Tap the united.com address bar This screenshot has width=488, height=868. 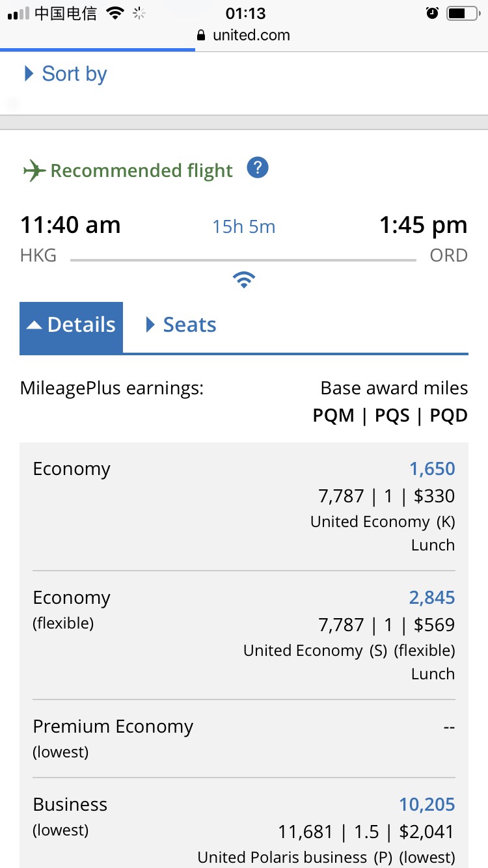click(x=243, y=35)
